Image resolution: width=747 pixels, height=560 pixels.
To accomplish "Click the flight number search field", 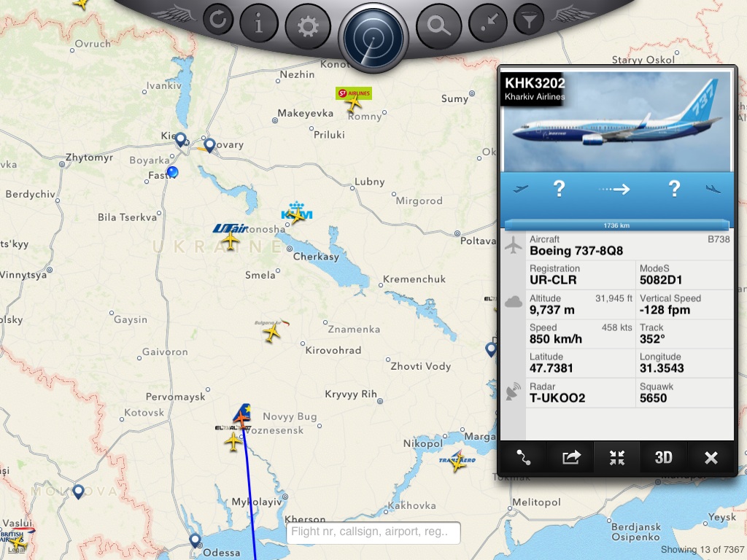I will (373, 532).
